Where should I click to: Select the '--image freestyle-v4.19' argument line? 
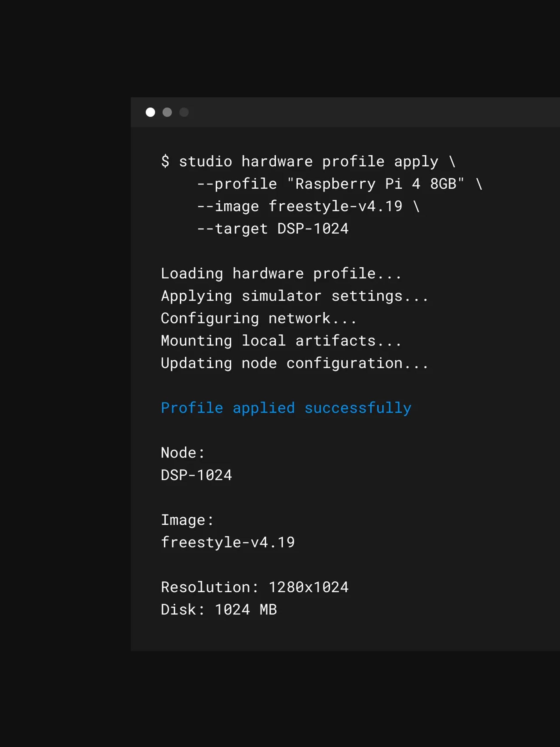[308, 206]
